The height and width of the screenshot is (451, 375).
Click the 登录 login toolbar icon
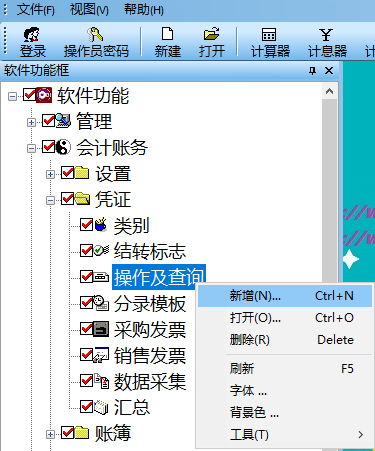[x=32, y=34]
